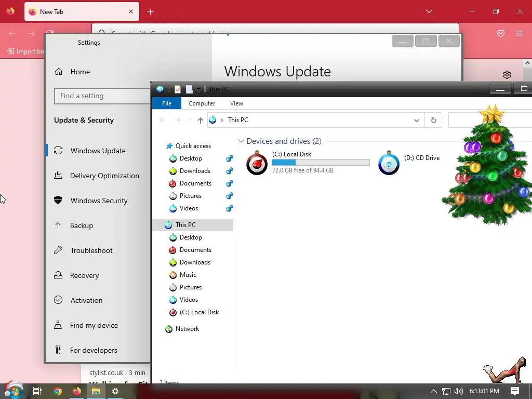Switch to Firefox taskbar icon
Viewport: 532px width, 399px height.
[x=77, y=391]
